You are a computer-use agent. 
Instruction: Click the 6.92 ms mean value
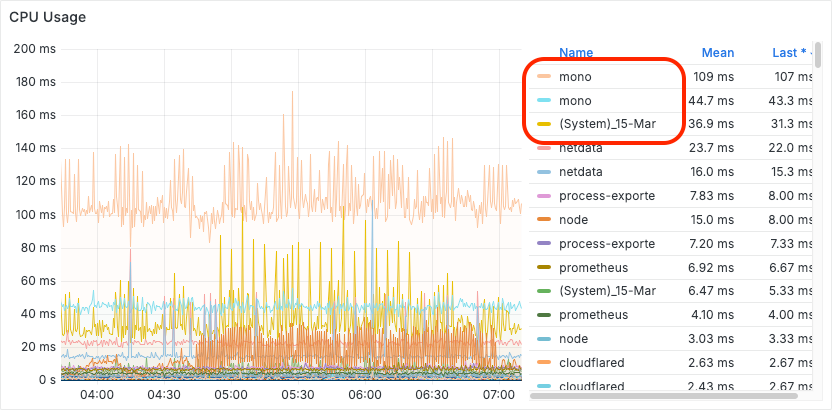point(711,267)
